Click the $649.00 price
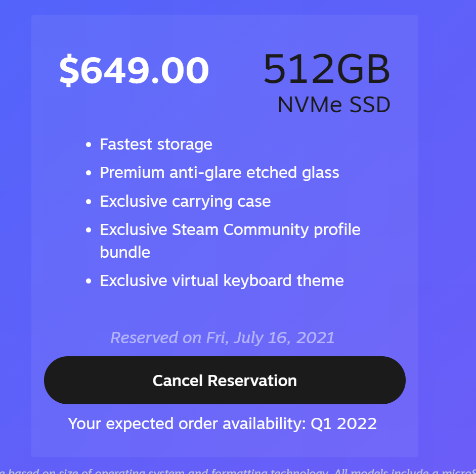Viewport: 476px width, 474px height. point(134,71)
